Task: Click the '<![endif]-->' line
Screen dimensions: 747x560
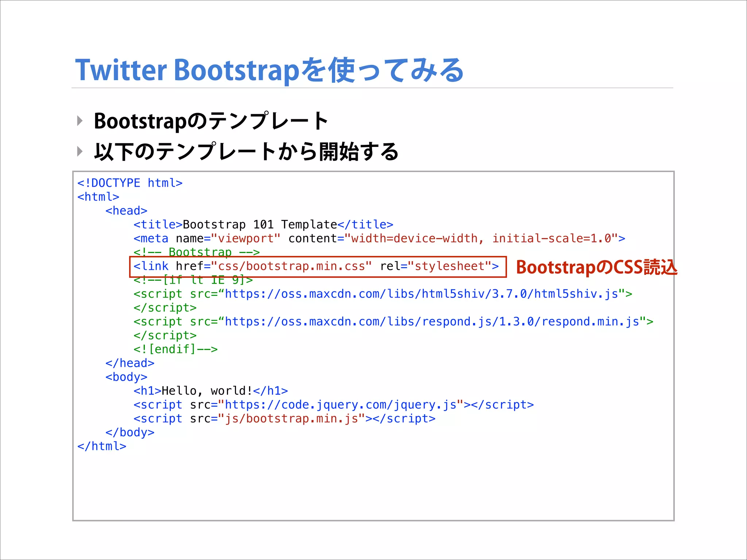Action: pyautogui.click(x=175, y=349)
